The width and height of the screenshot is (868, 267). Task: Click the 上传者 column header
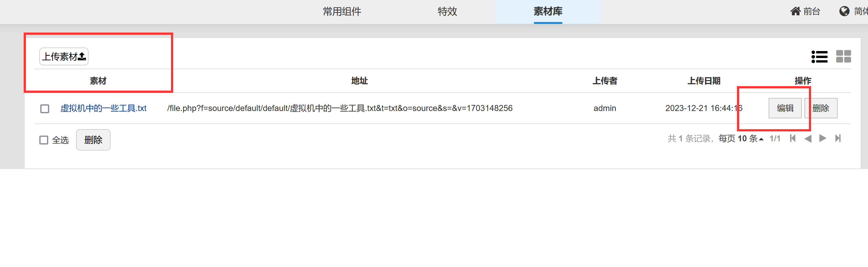click(605, 81)
